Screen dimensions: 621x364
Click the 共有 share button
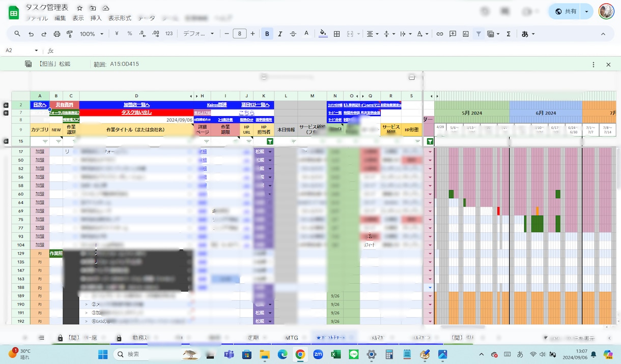tap(566, 11)
